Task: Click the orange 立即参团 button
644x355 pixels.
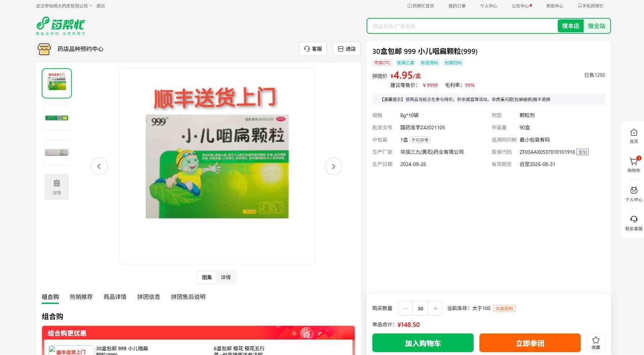Action: coord(530,343)
